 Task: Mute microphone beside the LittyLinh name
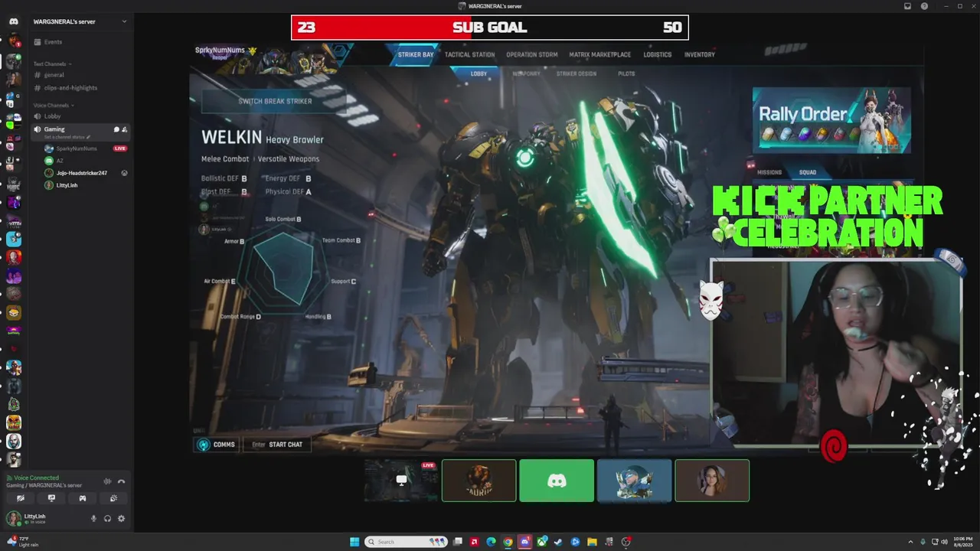[x=94, y=518]
